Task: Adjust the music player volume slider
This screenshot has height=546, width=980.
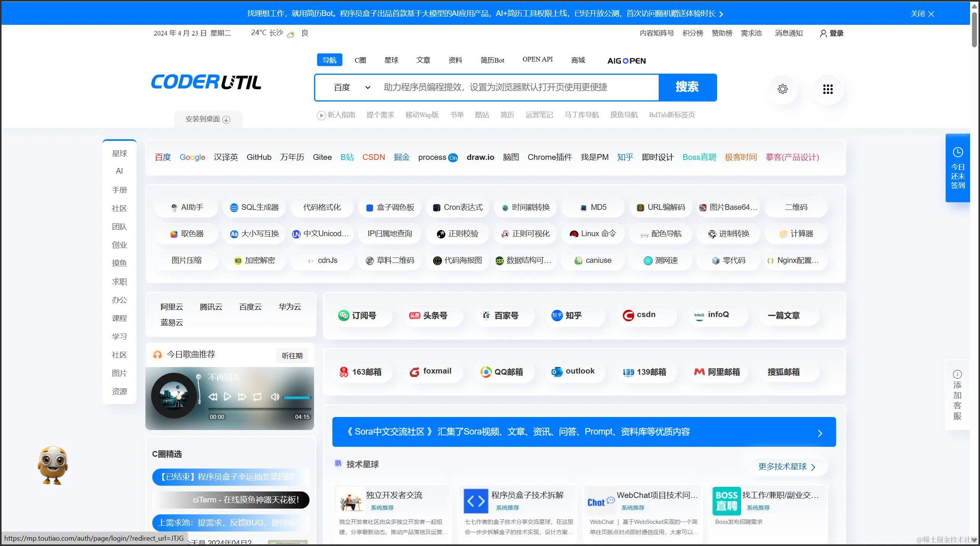Action: pos(297,398)
